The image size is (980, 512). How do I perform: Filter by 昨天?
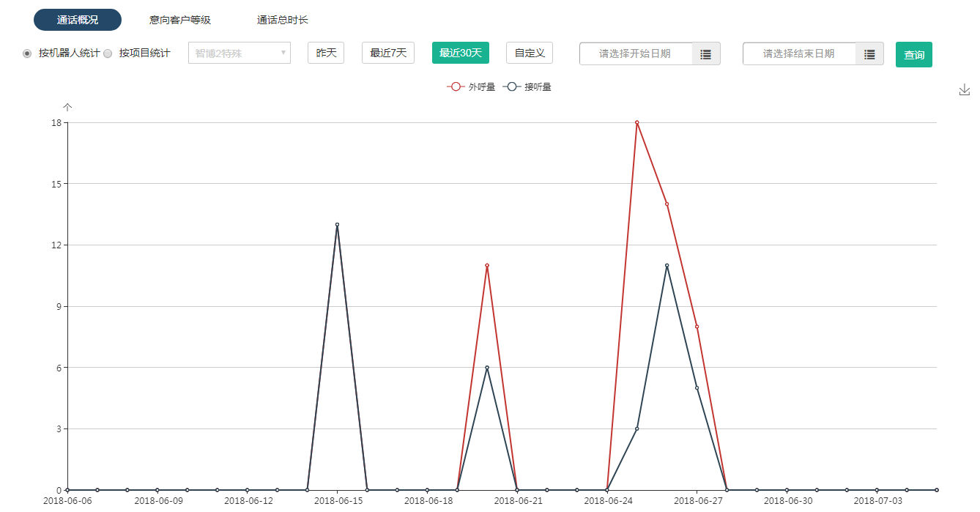(x=326, y=53)
